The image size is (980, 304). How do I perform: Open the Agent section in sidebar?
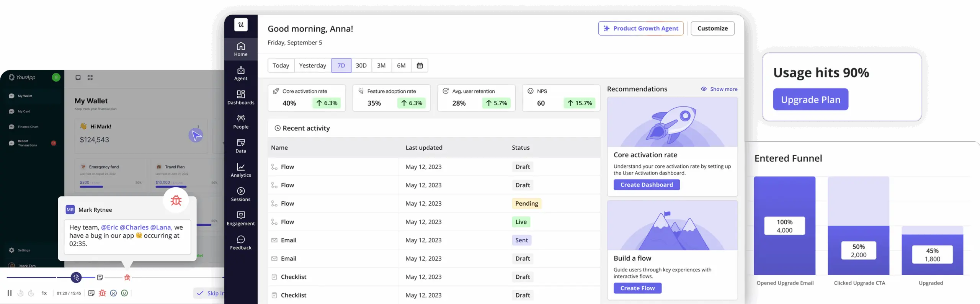tap(240, 74)
